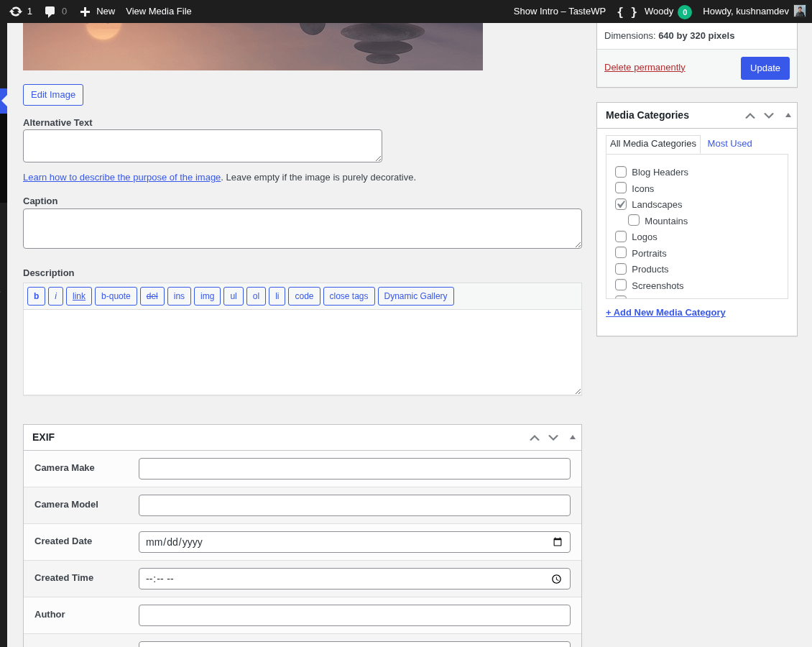Move the Media Categories box up

pos(749,115)
